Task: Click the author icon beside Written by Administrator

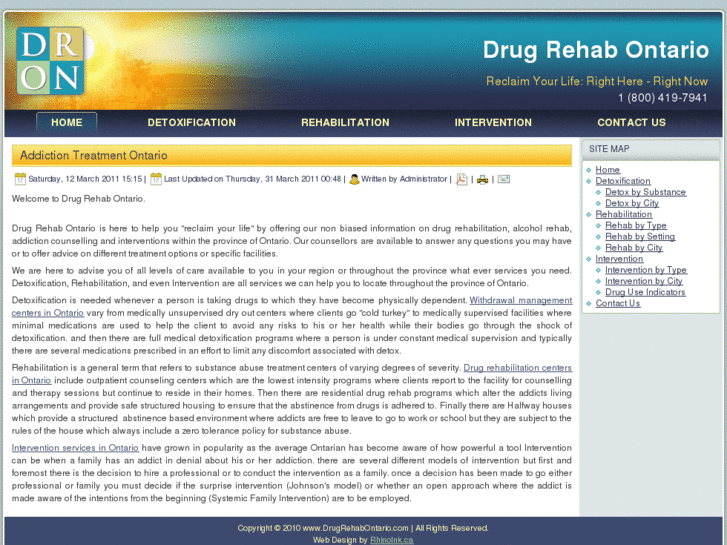Action: (x=354, y=179)
